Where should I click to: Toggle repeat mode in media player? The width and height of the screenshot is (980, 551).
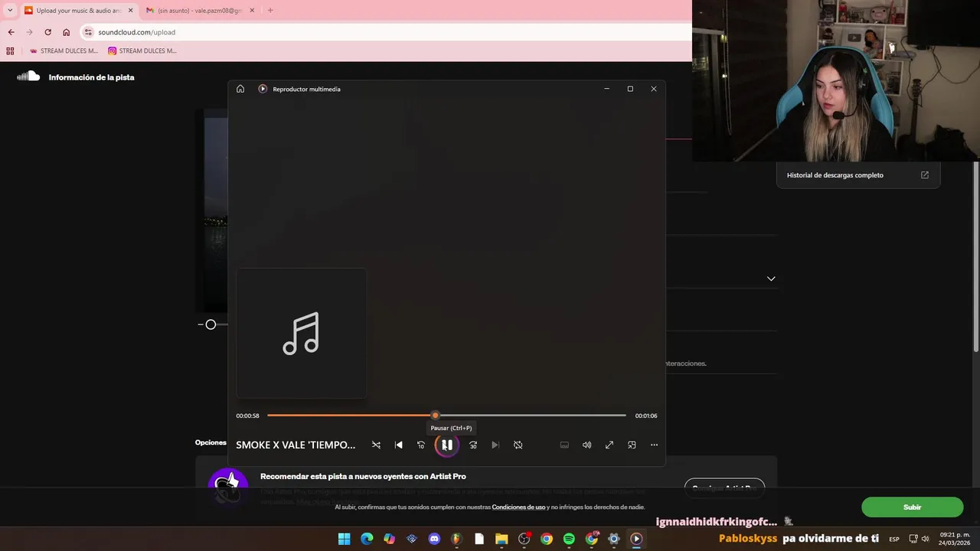click(518, 445)
